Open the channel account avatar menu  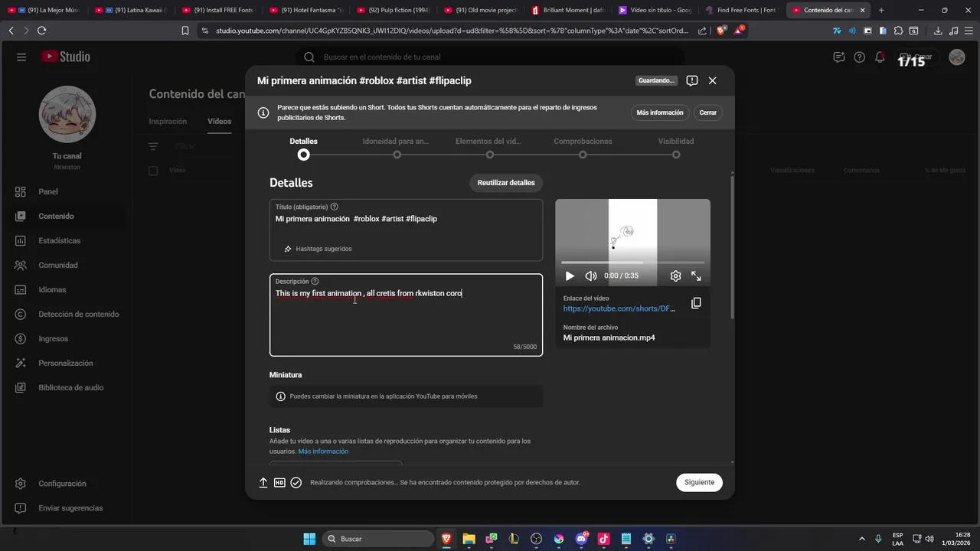[x=957, y=57]
